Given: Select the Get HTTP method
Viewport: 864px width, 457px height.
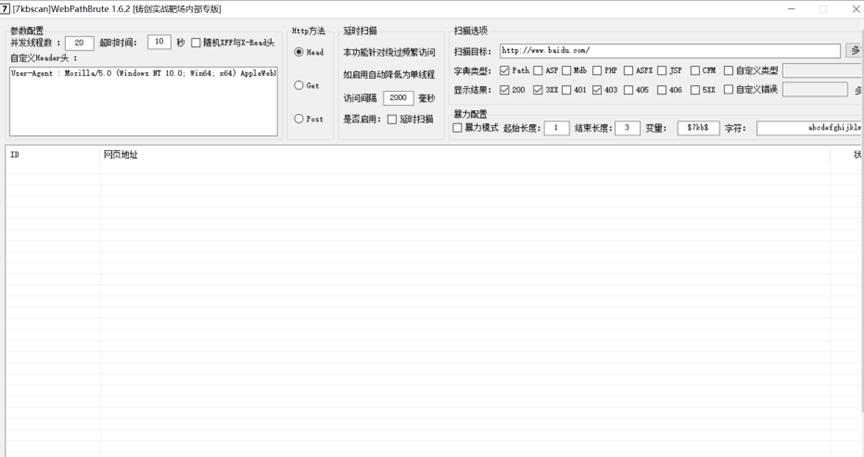Looking at the screenshot, I should tap(299, 86).
